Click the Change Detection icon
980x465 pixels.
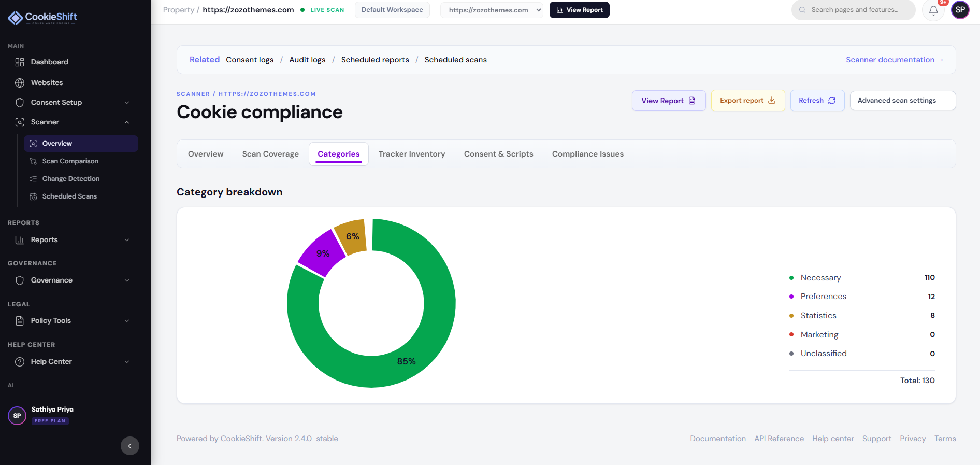[x=33, y=179]
